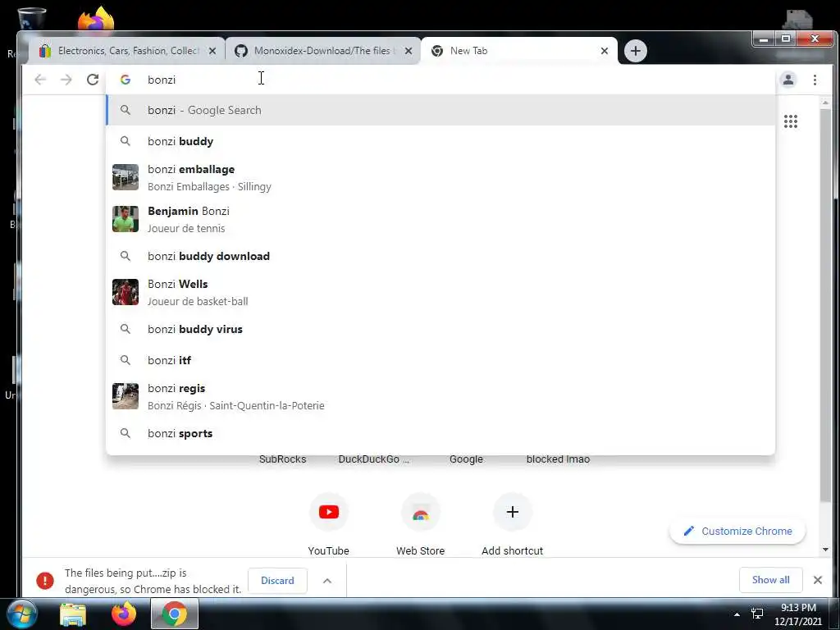Select the 'bonzi itf' suggestion
The width and height of the screenshot is (840, 630).
pos(441,360)
